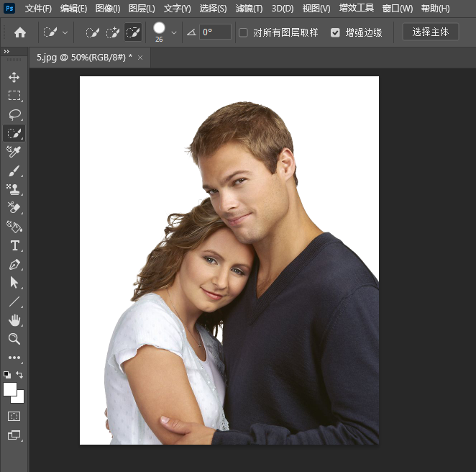Select the Eyedropper tool

[14, 152]
